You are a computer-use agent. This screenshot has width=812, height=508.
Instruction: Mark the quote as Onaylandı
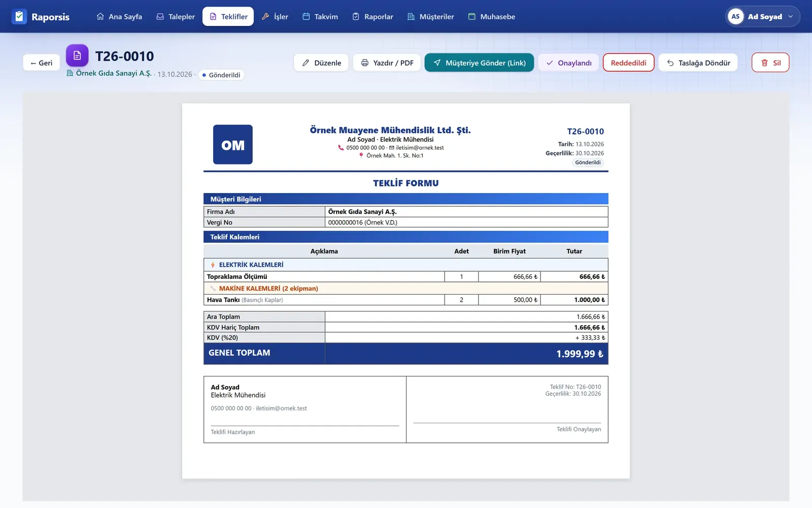(x=568, y=62)
